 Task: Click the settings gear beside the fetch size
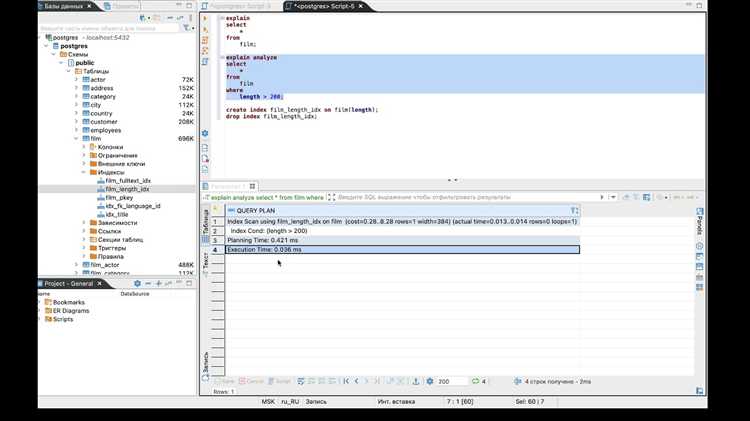[430, 381]
